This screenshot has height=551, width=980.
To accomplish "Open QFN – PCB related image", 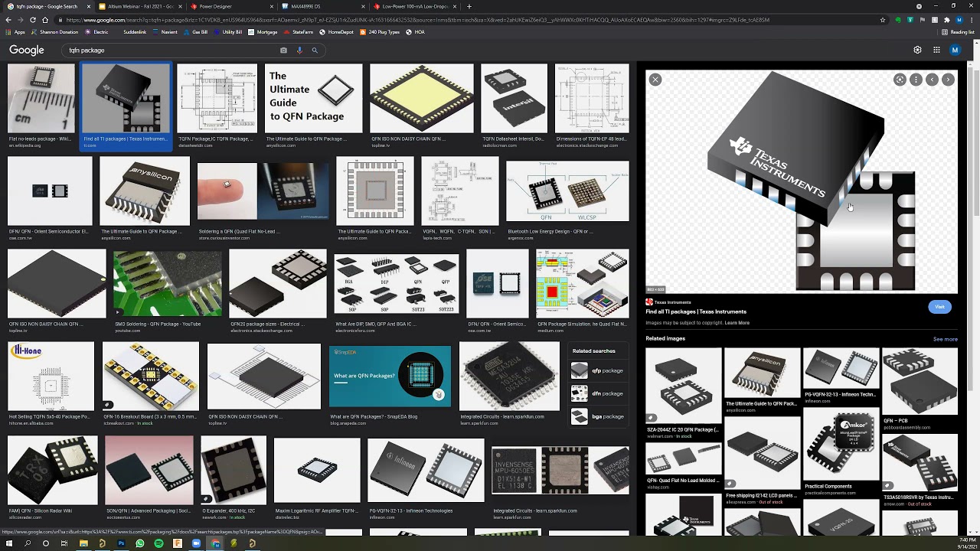I will (x=920, y=381).
